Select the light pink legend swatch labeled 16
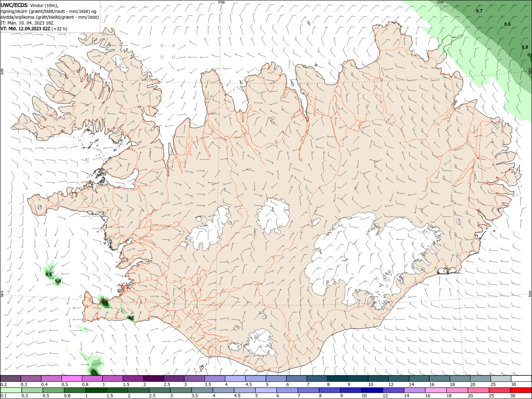This screenshot has height=399, width=532. 436,390
